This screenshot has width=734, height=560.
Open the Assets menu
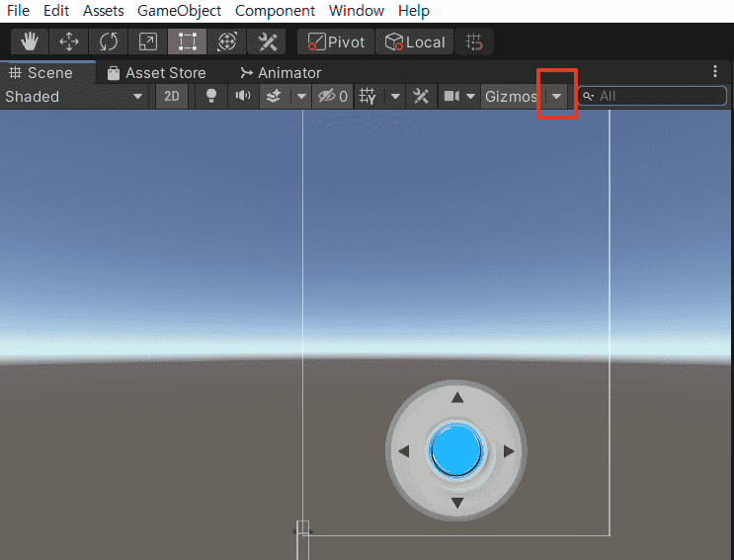pos(104,11)
